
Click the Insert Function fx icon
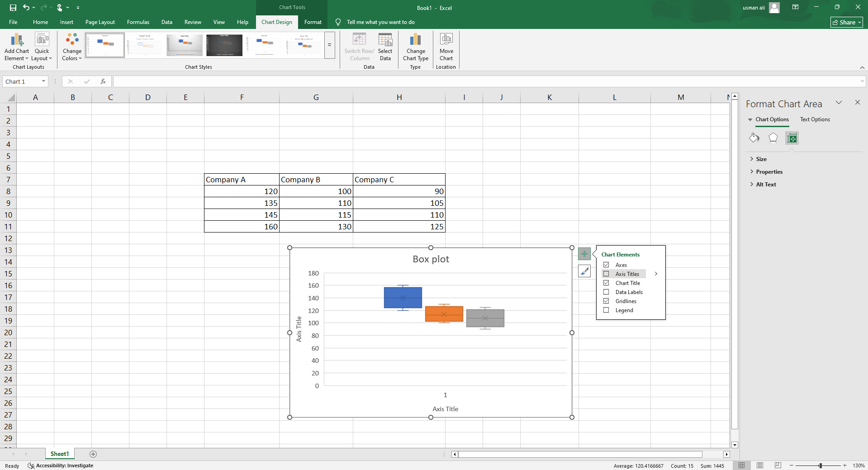click(103, 81)
